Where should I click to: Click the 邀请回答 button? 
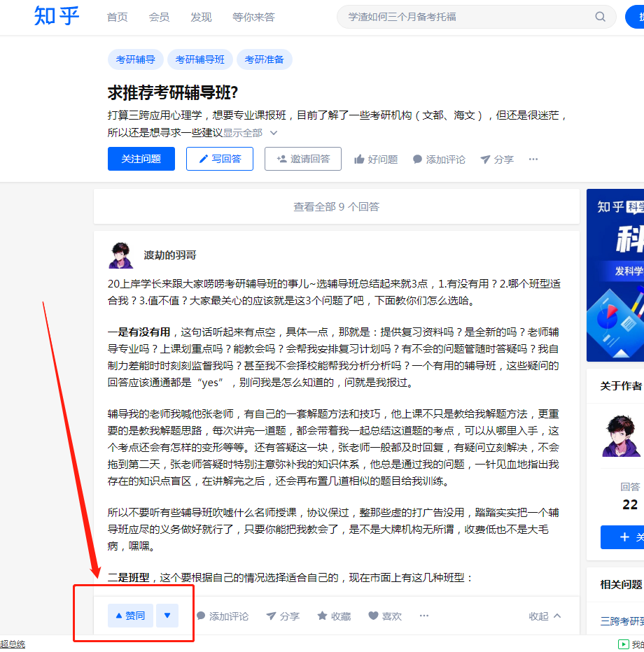(x=303, y=159)
